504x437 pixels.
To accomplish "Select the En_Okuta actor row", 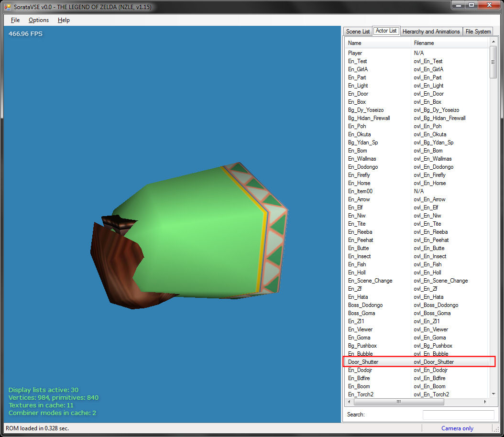I will [x=417, y=134].
